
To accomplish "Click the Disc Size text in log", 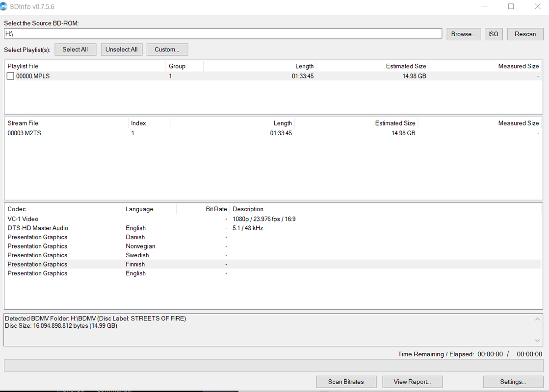I will pyautogui.click(x=61, y=326).
